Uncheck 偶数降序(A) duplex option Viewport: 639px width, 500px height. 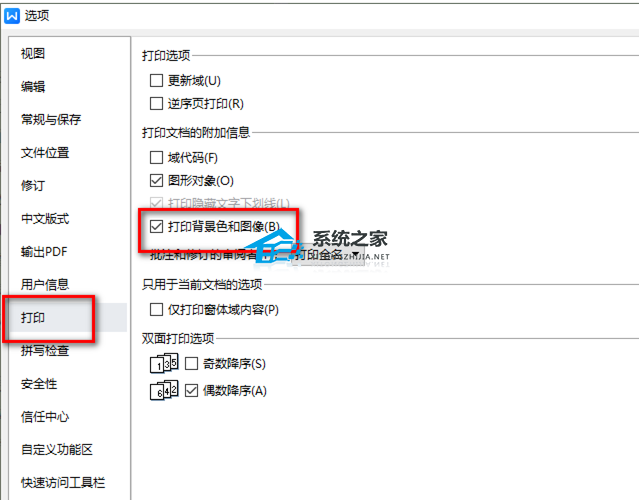[x=192, y=391]
